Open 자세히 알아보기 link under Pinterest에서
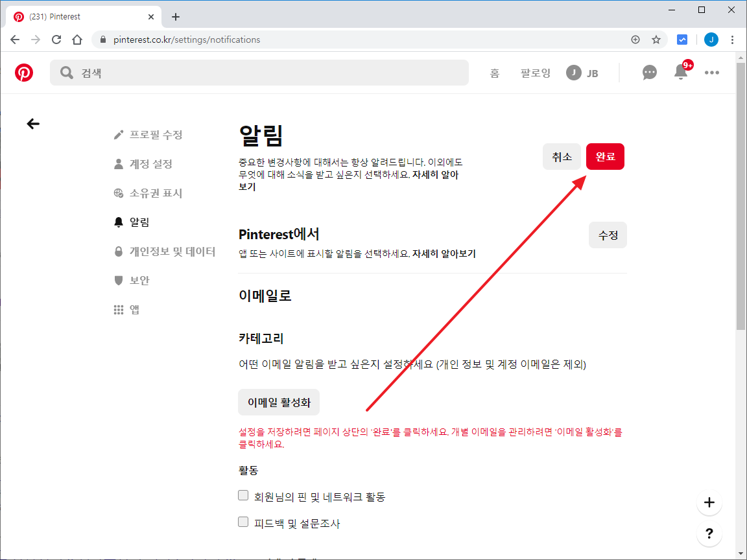The width and height of the screenshot is (747, 560). point(444,254)
